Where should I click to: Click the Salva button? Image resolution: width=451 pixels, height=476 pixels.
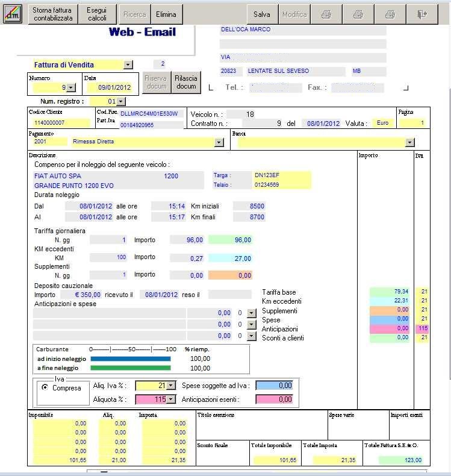(262, 14)
